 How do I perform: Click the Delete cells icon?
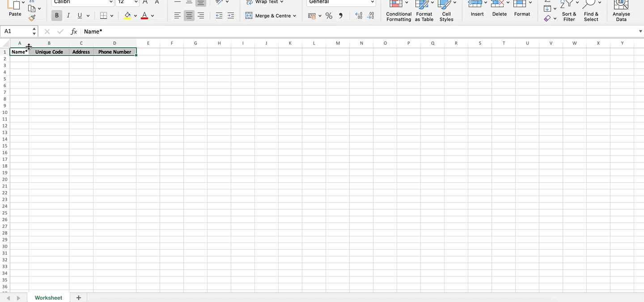pos(497,4)
